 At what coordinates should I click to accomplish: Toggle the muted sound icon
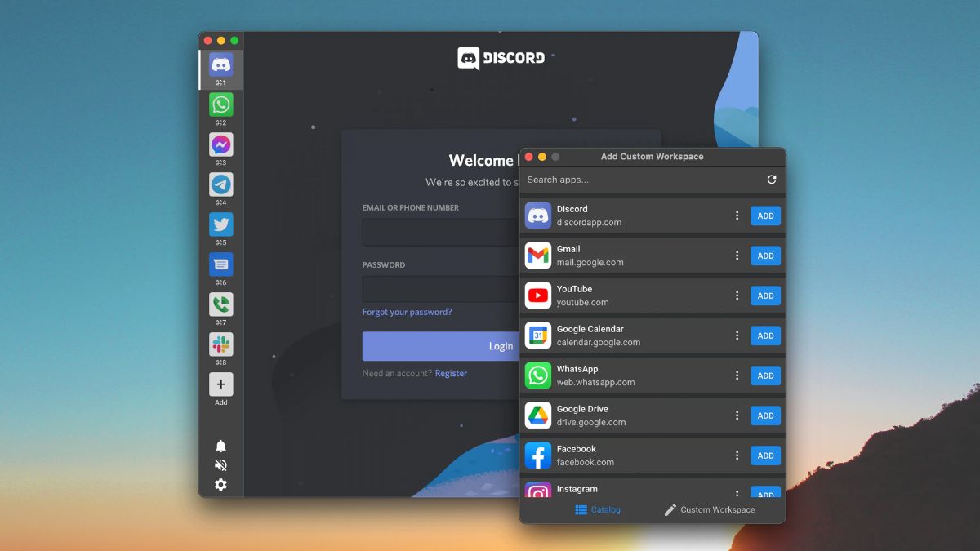click(220, 465)
